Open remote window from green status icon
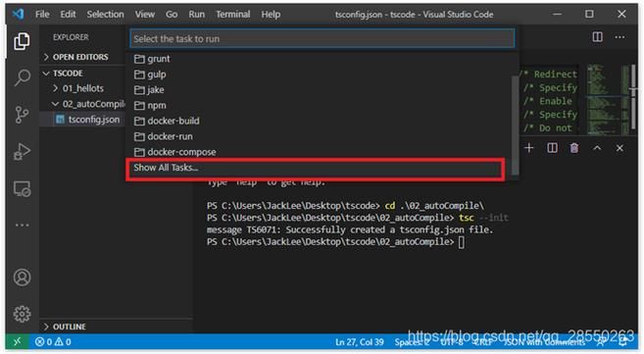Screen dimensions: 644x354 (x=17, y=341)
